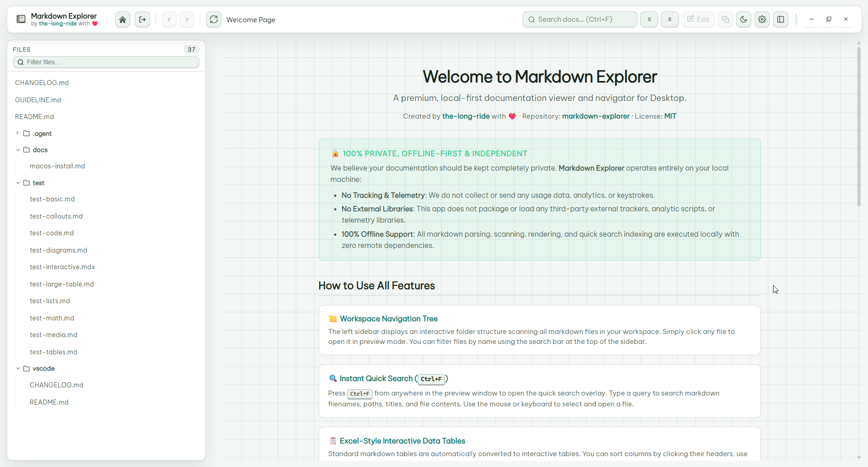Collapse the docs folder
The width and height of the screenshot is (868, 467).
tap(18, 150)
